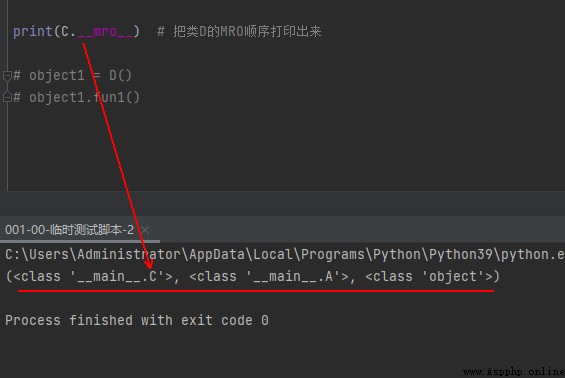Close the 001-00-临时测试脚本-2 run tab
The width and height of the screenshot is (565, 378).
pos(145,230)
